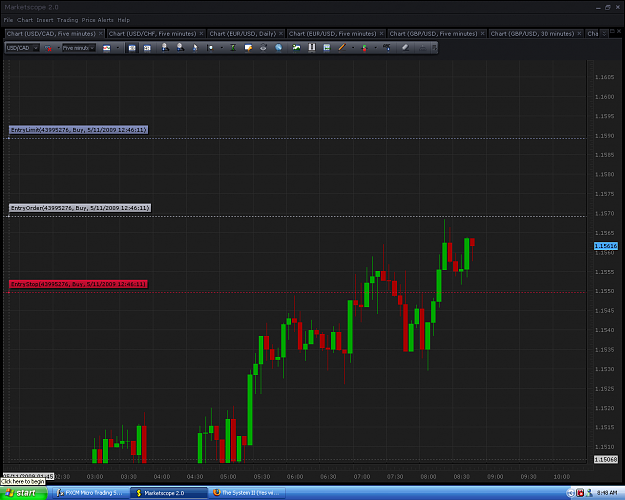Select the EntryOrder order label on chart
Screen dimensions: 625x500
point(80,208)
